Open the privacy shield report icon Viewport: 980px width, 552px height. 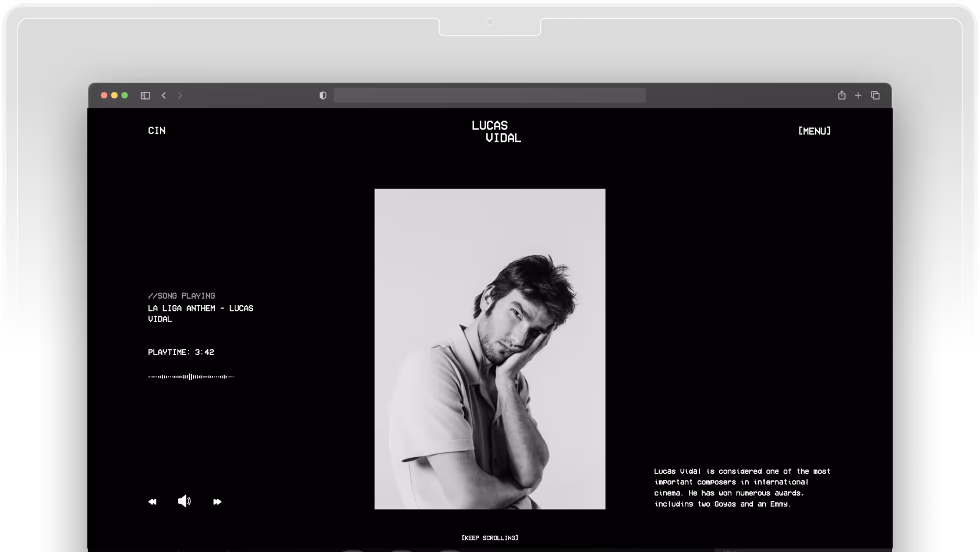tap(323, 95)
